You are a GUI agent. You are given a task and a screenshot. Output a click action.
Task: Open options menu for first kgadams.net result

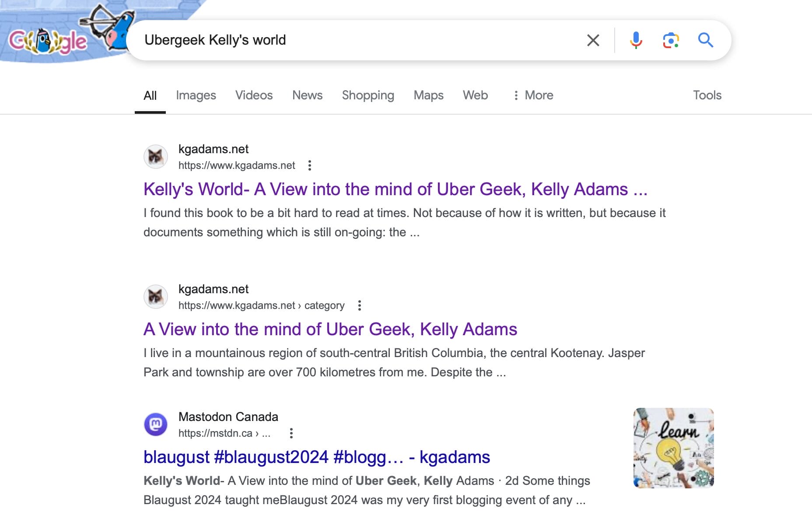(310, 165)
